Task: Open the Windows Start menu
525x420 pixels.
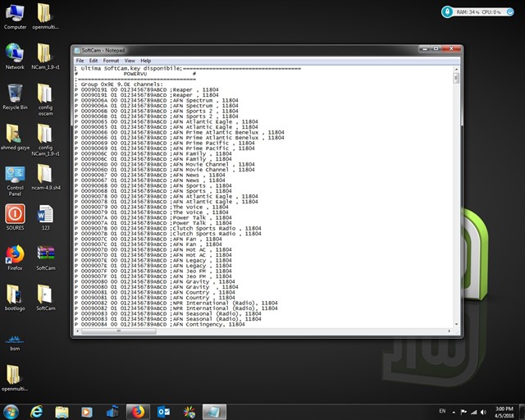Action: click(x=11, y=412)
